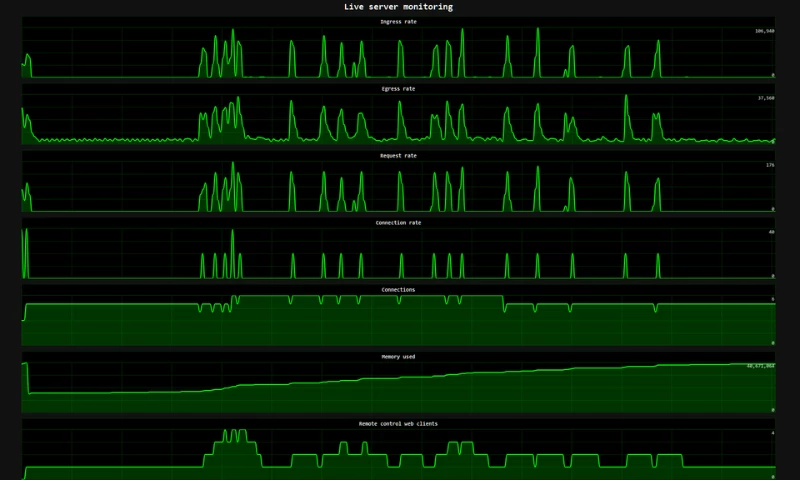Click the Connection rate chart title
Screen dimensions: 800x480
tap(398, 223)
